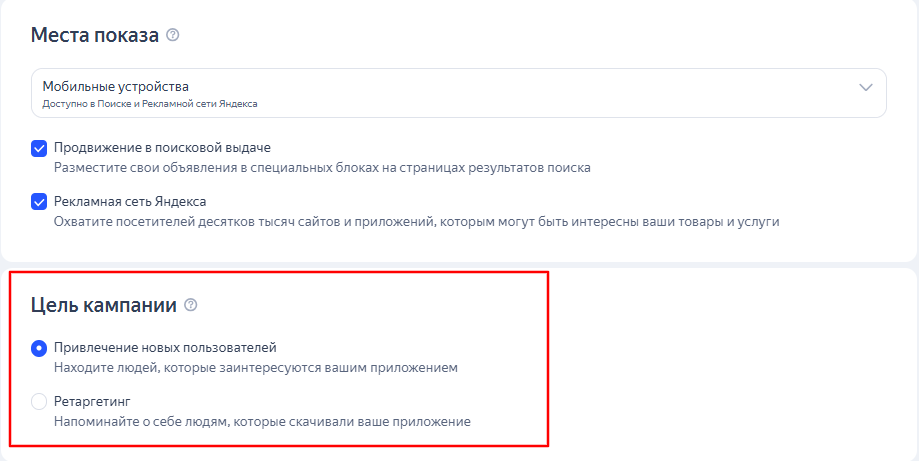The width and height of the screenshot is (919, 461).
Task: Click the help icon beside Цель кампании
Action: click(191, 304)
